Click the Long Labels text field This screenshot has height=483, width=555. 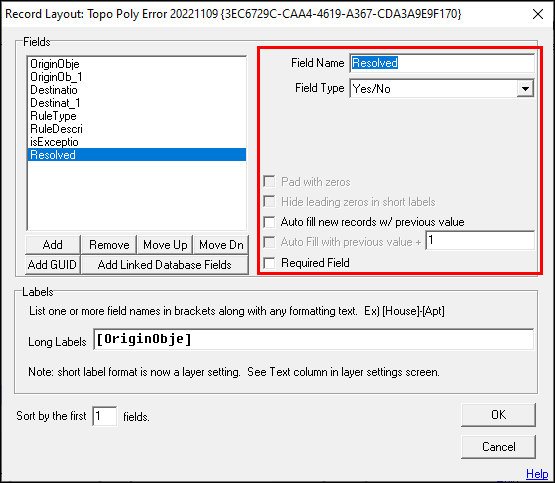pyautogui.click(x=313, y=339)
